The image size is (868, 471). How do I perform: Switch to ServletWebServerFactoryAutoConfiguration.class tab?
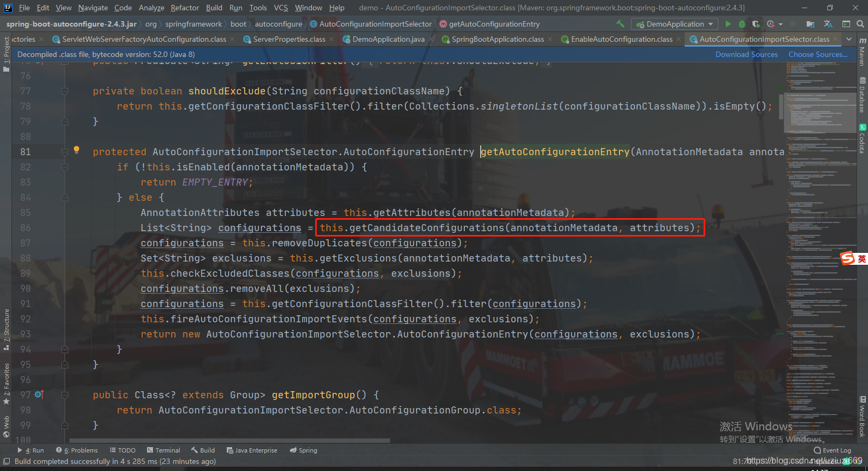(x=144, y=39)
